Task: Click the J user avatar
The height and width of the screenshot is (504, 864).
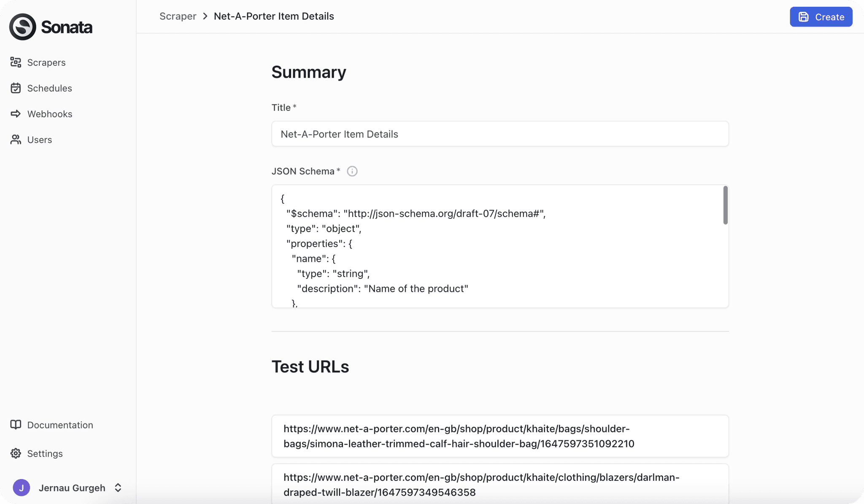Action: click(x=22, y=488)
